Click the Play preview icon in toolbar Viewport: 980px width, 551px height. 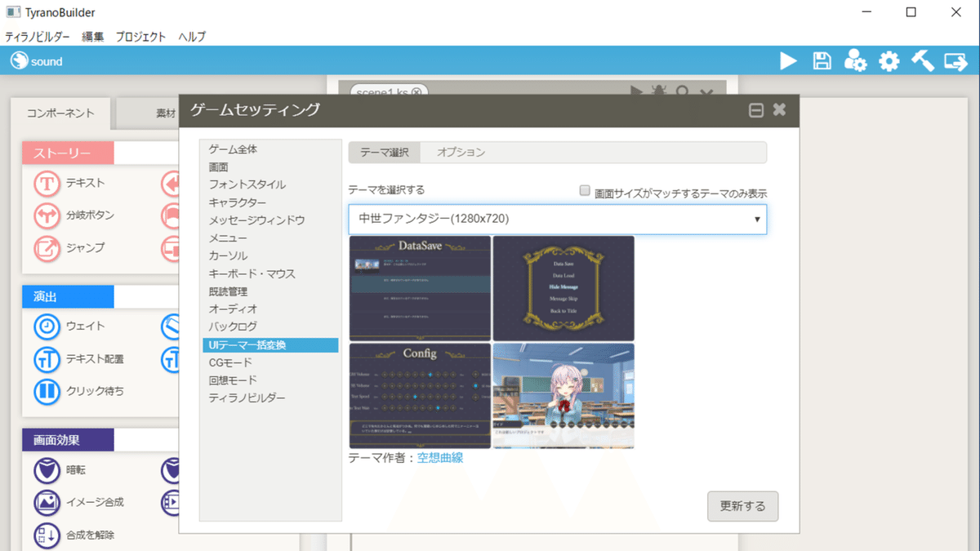pyautogui.click(x=788, y=61)
